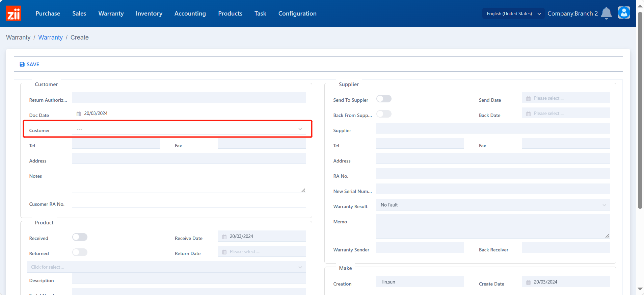Screen dimensions: 644x295
Task: Focus the customer Tel field
Action: 116,143
